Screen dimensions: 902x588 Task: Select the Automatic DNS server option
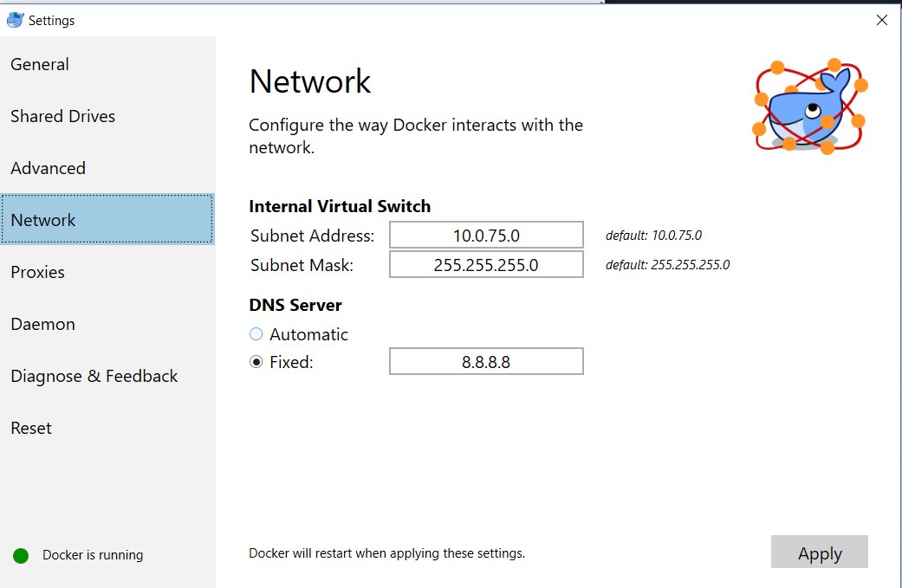coord(256,334)
